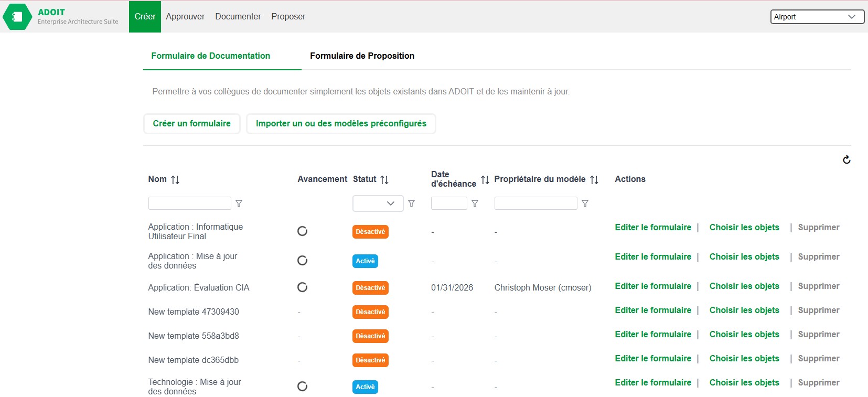Toggle Désactivé status of New template 558a3bd8
The image size is (868, 397).
370,336
